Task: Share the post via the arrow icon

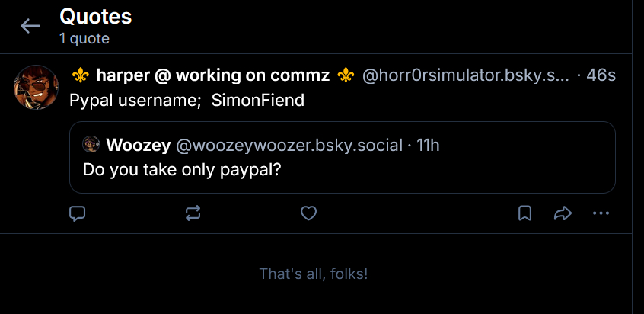Action: coord(563,213)
